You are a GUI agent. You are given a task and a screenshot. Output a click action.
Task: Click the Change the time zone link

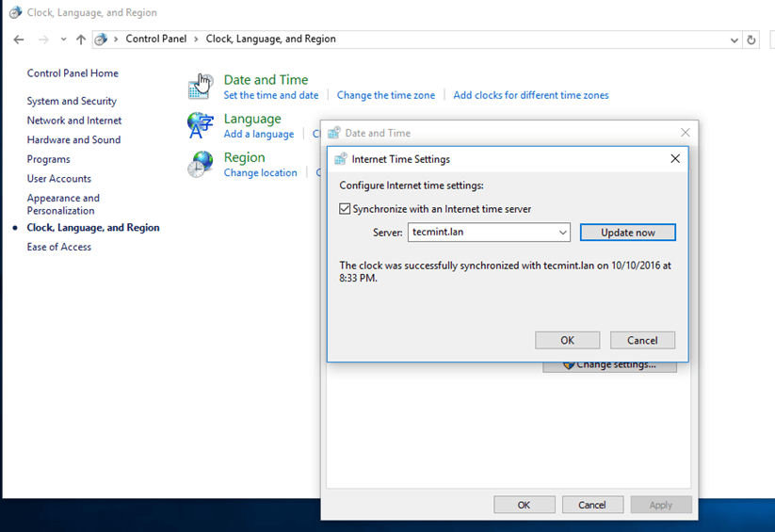(x=386, y=95)
